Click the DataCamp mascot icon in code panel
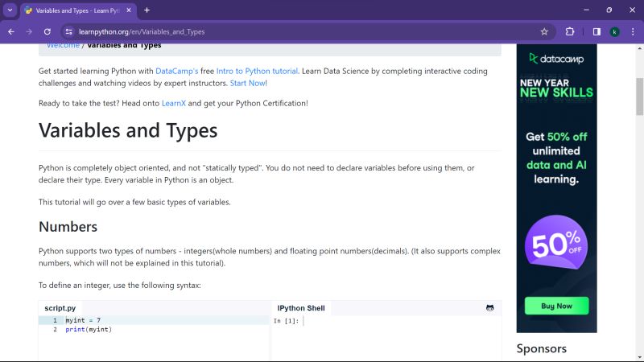 click(489, 308)
